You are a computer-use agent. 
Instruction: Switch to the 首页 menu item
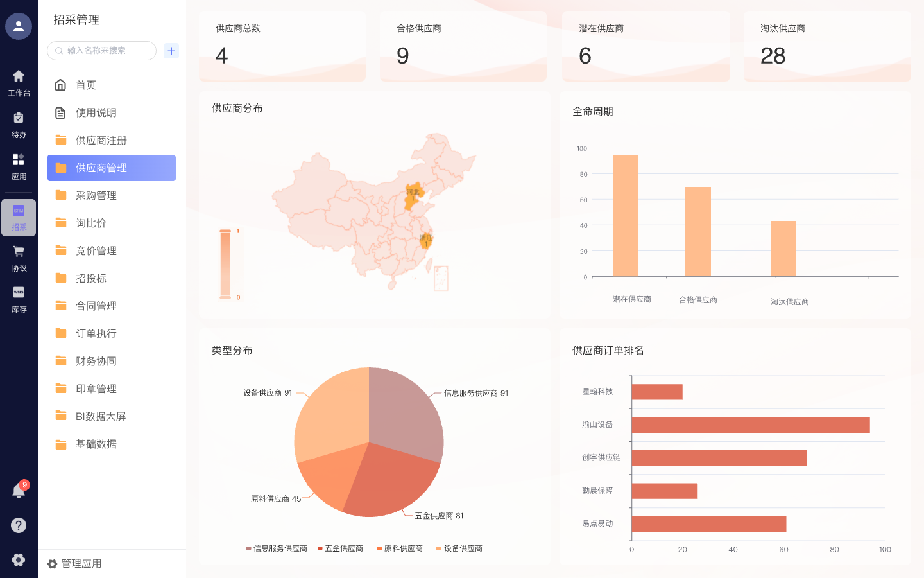pyautogui.click(x=87, y=85)
